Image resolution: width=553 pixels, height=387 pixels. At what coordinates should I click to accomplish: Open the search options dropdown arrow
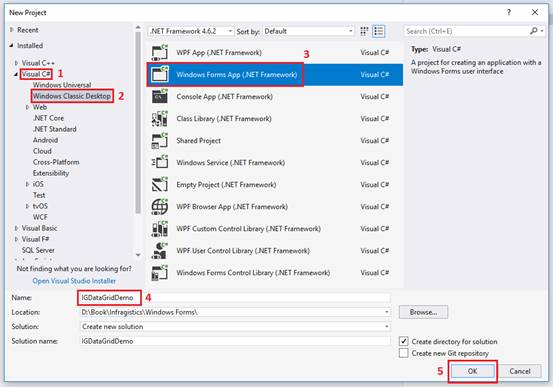(542, 31)
